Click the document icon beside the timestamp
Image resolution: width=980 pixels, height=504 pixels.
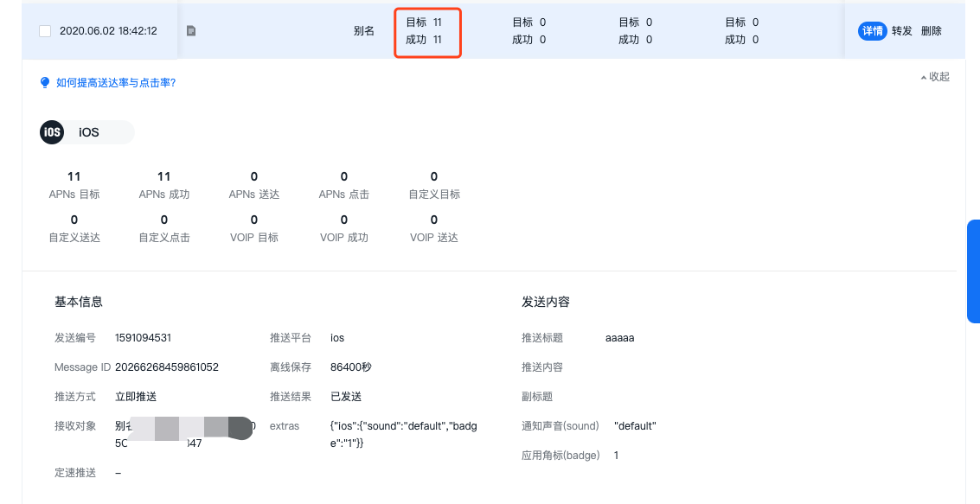point(191,31)
